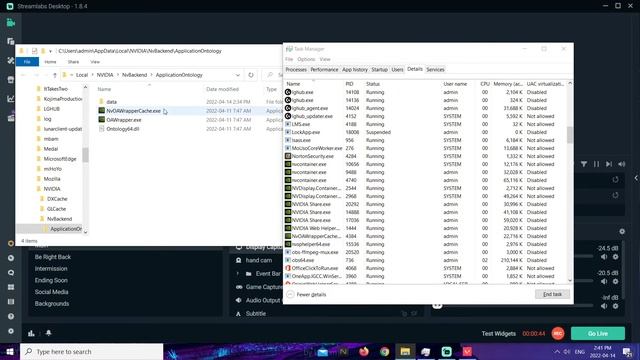Mute the mixer source at -24.5 dB
The image size is (640, 360).
(x=604, y=257)
